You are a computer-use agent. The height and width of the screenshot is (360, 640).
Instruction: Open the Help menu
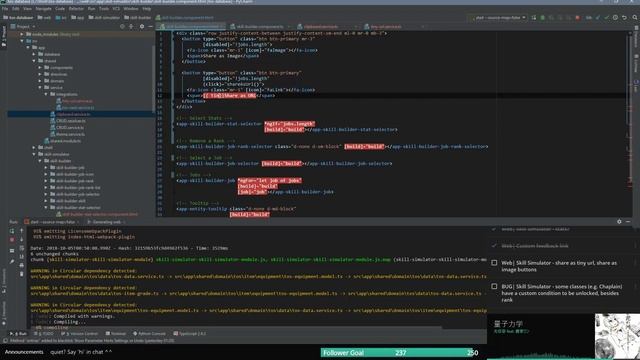[x=147, y=9]
